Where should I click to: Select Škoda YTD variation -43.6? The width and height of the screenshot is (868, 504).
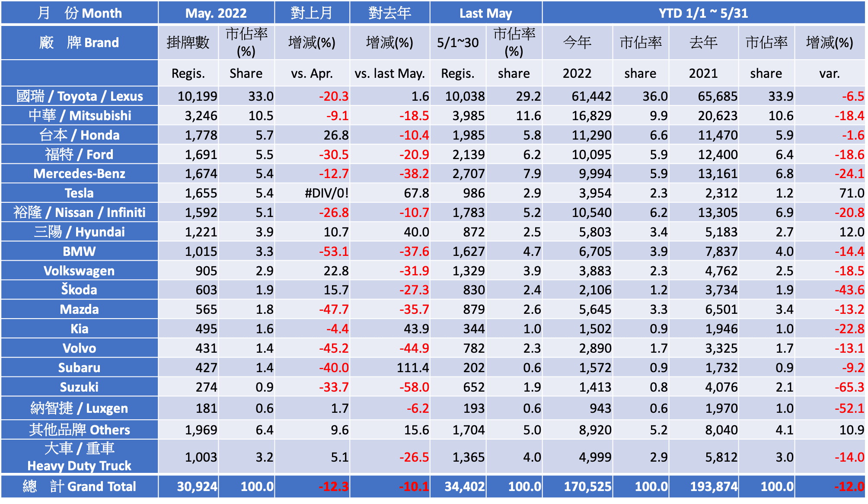click(x=830, y=290)
